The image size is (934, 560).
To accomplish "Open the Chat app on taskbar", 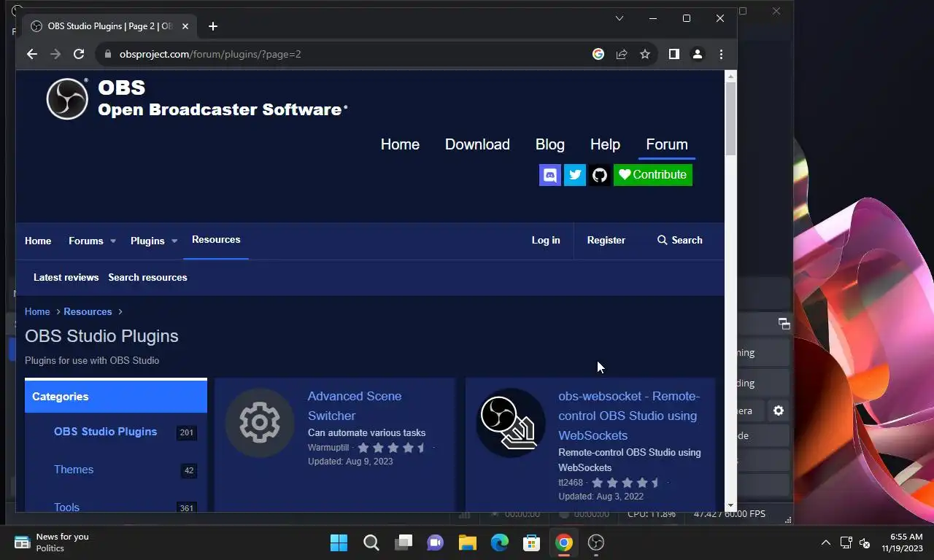I will click(x=436, y=542).
